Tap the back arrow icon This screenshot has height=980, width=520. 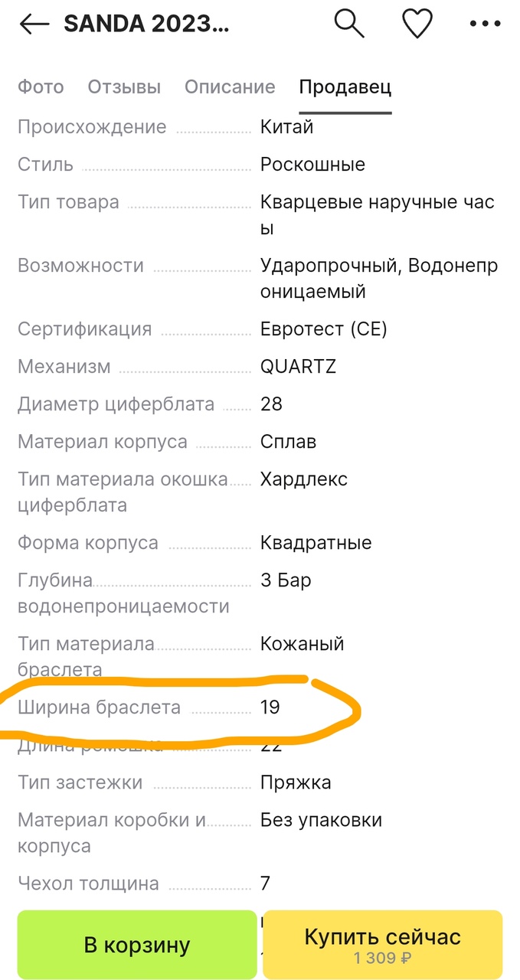coord(34,24)
